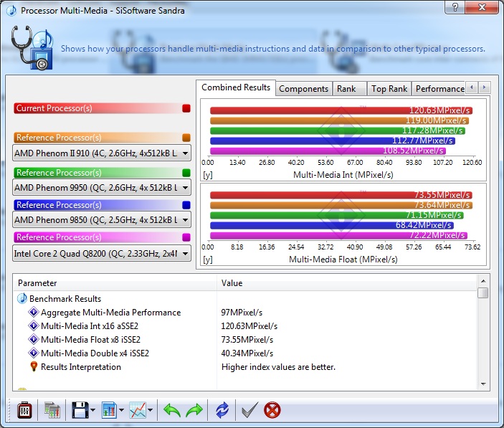Open the benchmark options icon in toolbar
Image resolution: width=504 pixels, height=428 pixels.
pos(25,410)
